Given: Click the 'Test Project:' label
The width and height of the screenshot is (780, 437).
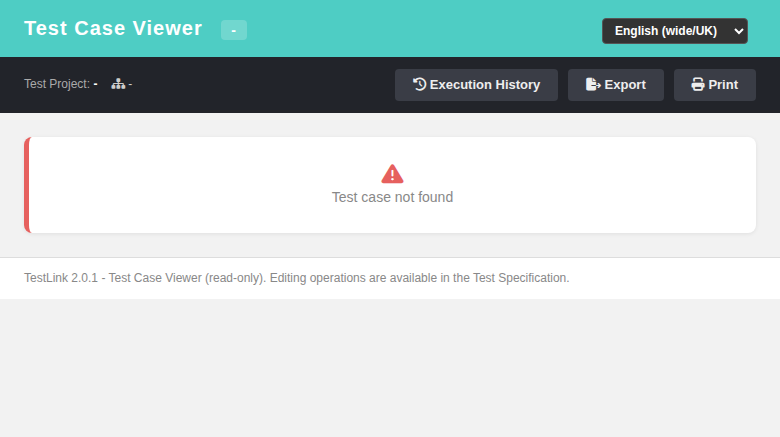Looking at the screenshot, I should tap(57, 84).
